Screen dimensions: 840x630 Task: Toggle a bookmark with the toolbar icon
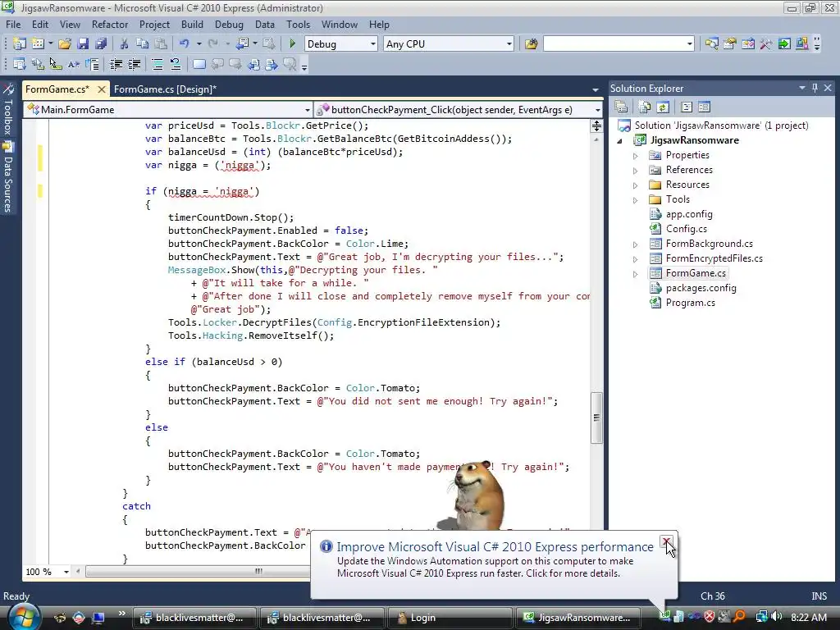[x=199, y=65]
